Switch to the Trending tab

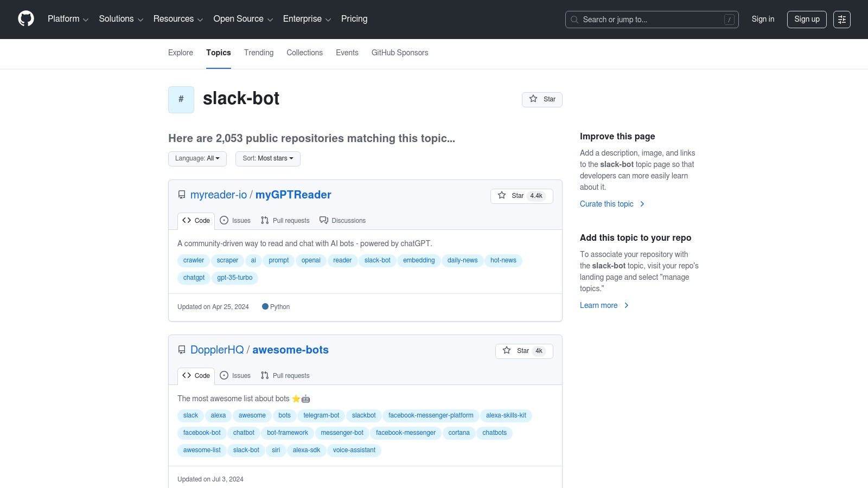point(259,53)
